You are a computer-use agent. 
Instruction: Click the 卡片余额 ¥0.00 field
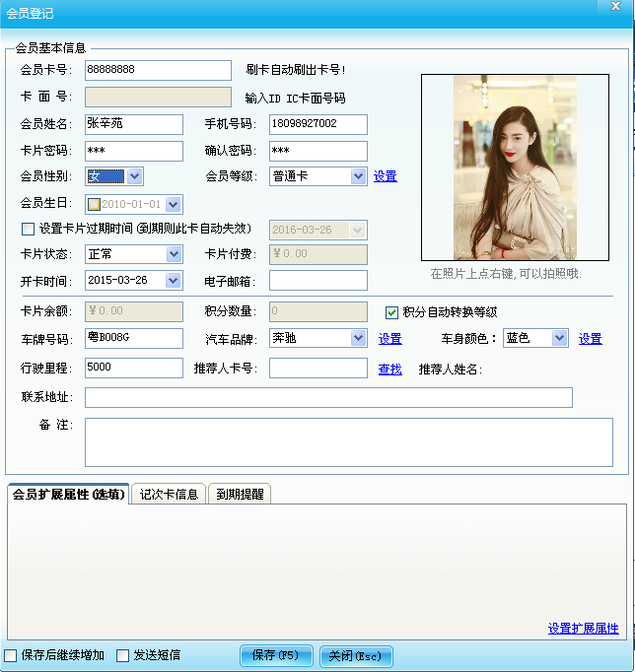[x=134, y=311]
